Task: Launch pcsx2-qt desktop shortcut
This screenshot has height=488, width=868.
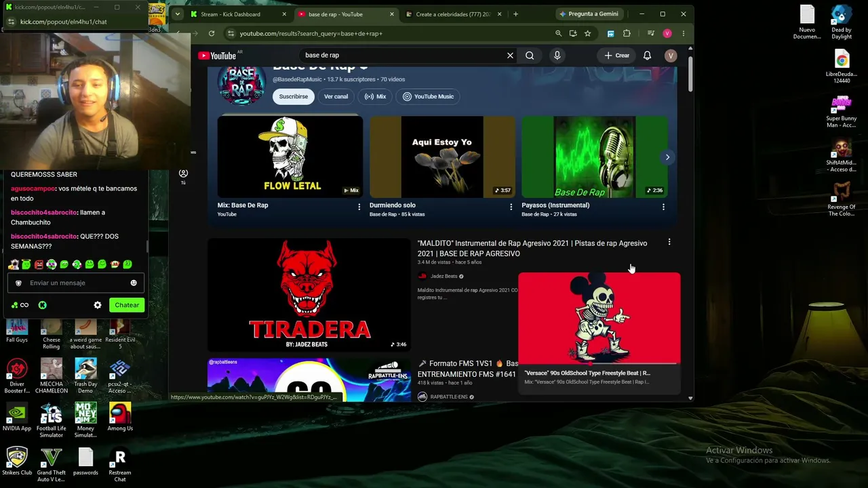Action: coord(120,376)
